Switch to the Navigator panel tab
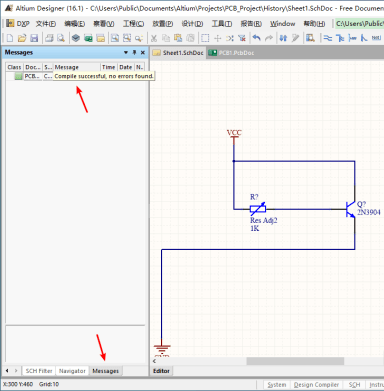Viewport: 384px width, 391px height. (x=72, y=371)
